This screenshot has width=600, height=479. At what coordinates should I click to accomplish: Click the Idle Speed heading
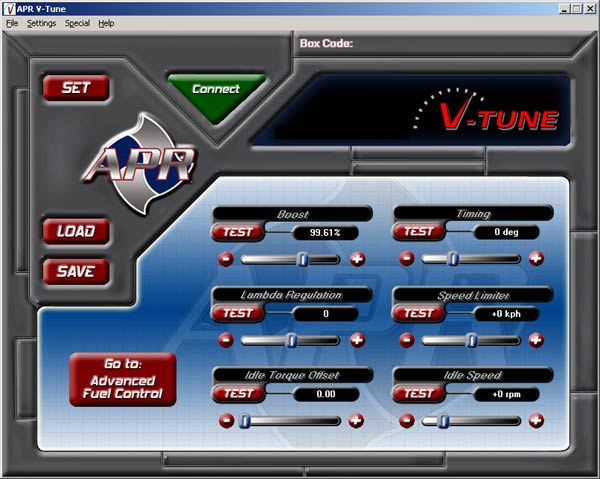click(473, 375)
